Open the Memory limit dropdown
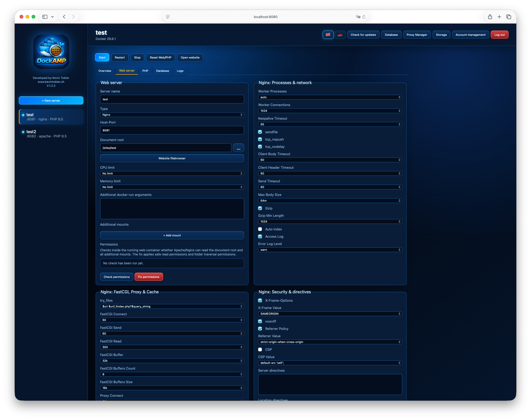Image resolution: width=531 pixels, height=420 pixels. (x=172, y=187)
